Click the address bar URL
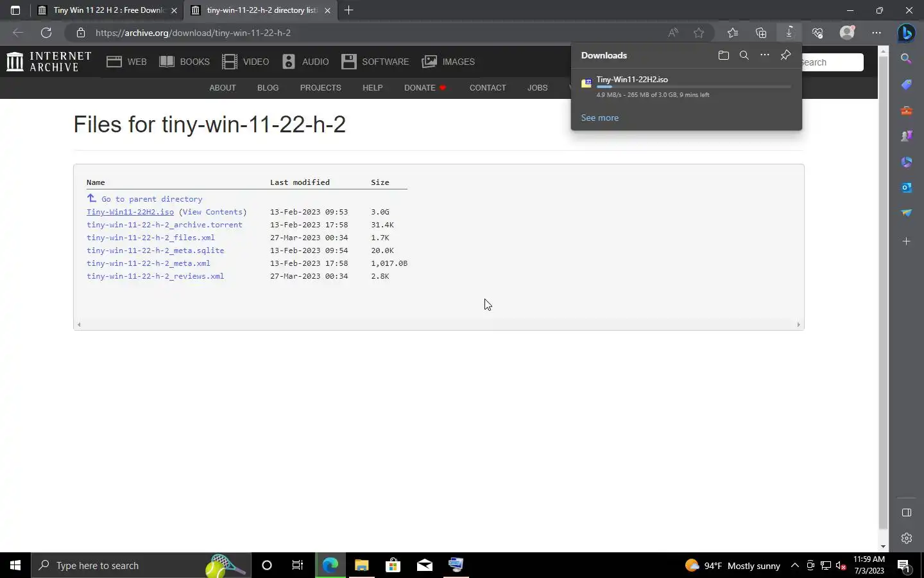The height and width of the screenshot is (578, 924). (193, 33)
